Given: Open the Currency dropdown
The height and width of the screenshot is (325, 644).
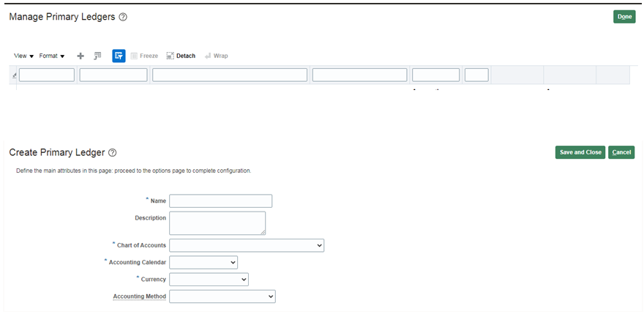Looking at the screenshot, I should [x=209, y=280].
